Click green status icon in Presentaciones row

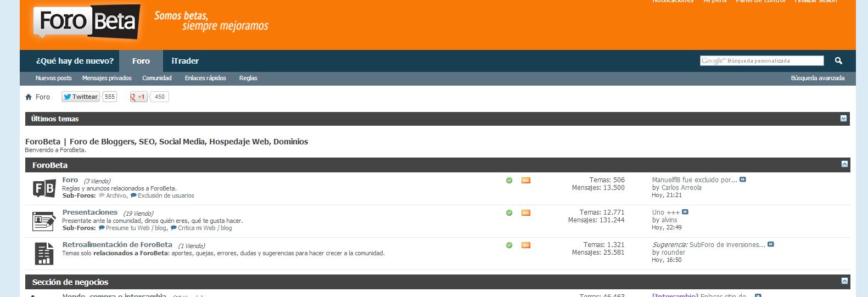coord(509,212)
